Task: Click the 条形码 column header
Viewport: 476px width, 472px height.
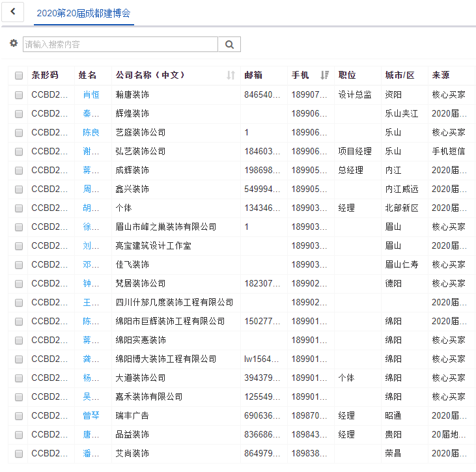Action: pos(45,75)
